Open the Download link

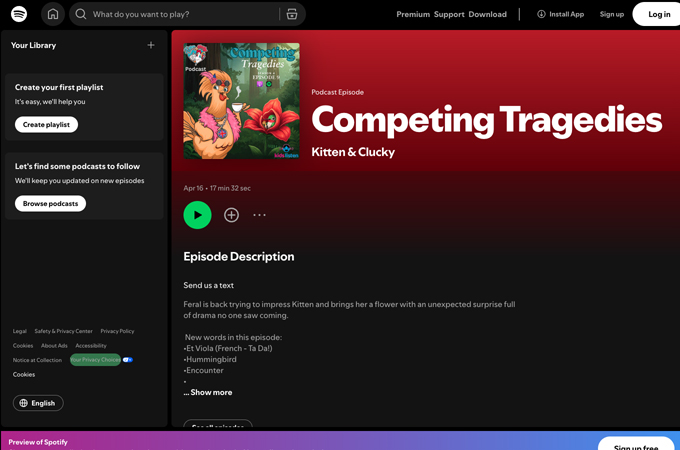(x=487, y=14)
